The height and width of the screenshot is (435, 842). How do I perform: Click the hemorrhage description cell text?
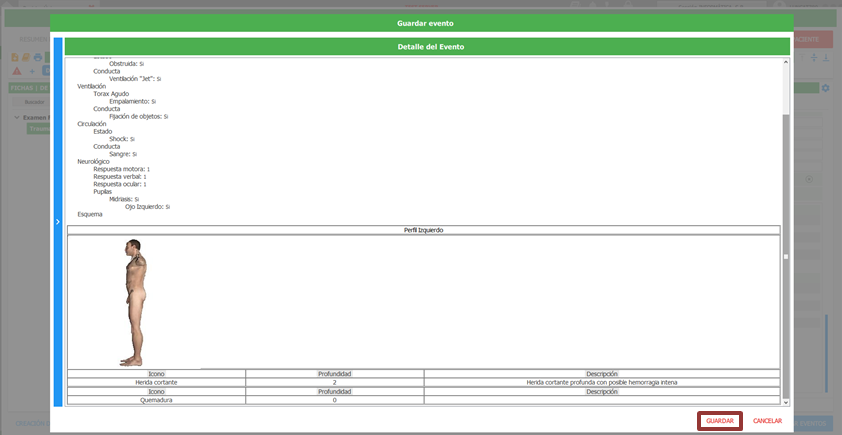pos(601,382)
